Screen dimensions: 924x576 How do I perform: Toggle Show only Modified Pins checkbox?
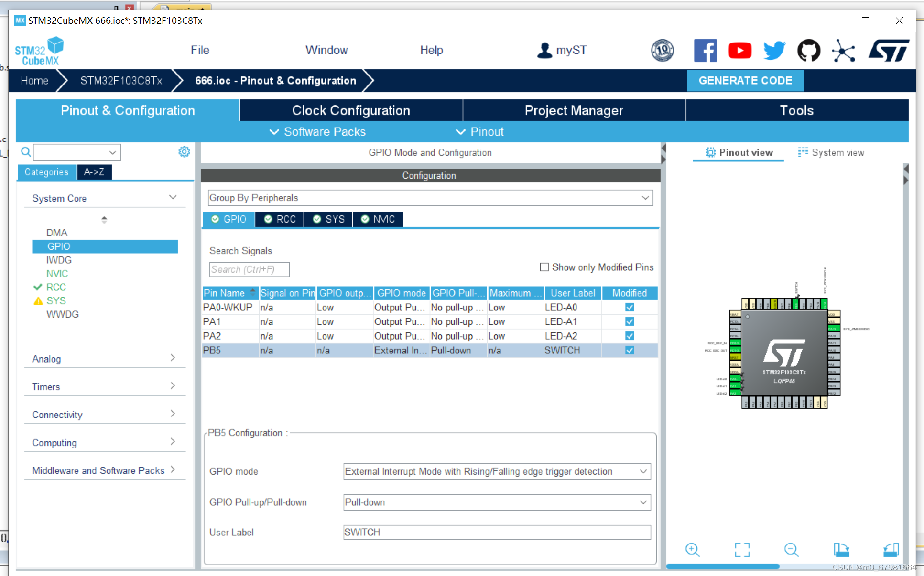544,267
